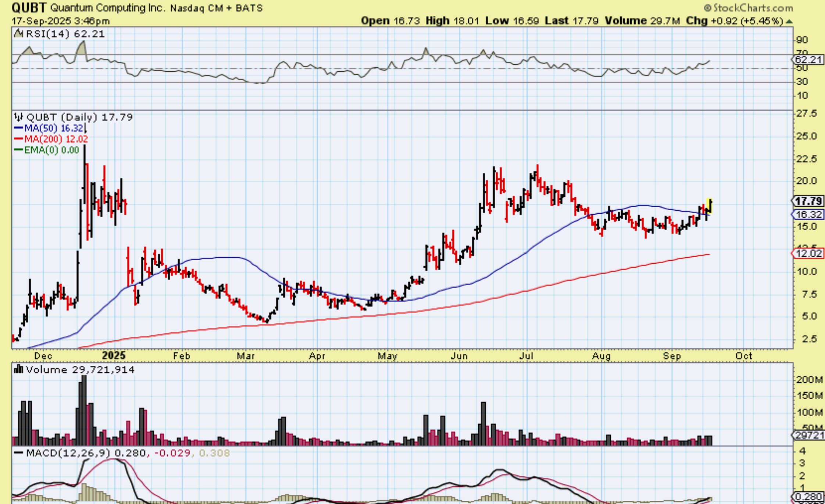This screenshot has width=825, height=504.
Task: Click the 62.21 RSI value tag
Action: click(x=808, y=60)
